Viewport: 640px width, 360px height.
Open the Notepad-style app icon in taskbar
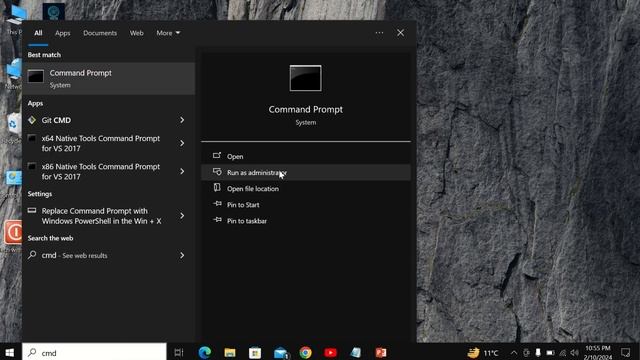tap(356, 353)
